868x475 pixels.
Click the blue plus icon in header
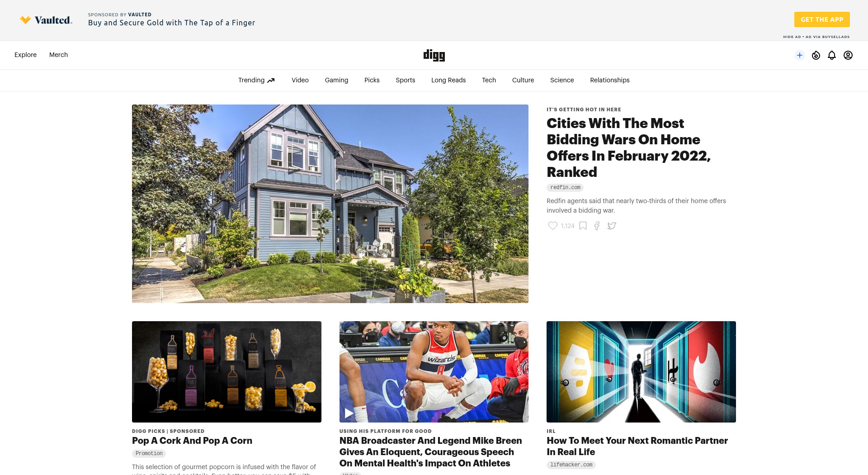(x=799, y=55)
